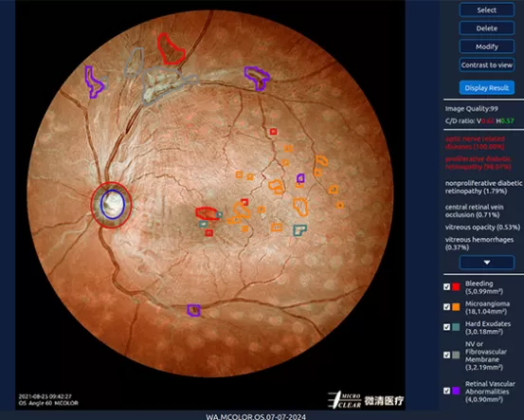Click the Microangioma legend label
The width and height of the screenshot is (524, 420).
(x=487, y=307)
